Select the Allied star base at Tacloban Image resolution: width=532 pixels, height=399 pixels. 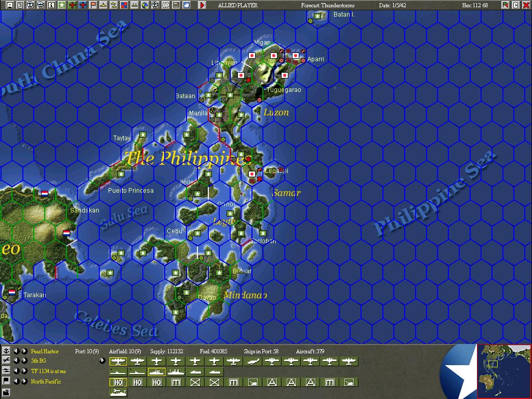[x=262, y=233]
